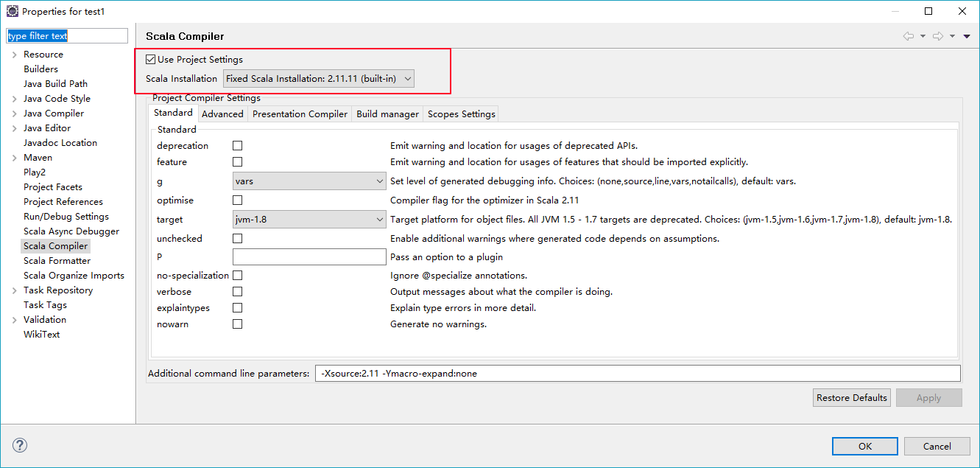Viewport: 980px width, 468px height.
Task: Enable the no-specialization checkbox
Action: tap(238, 276)
